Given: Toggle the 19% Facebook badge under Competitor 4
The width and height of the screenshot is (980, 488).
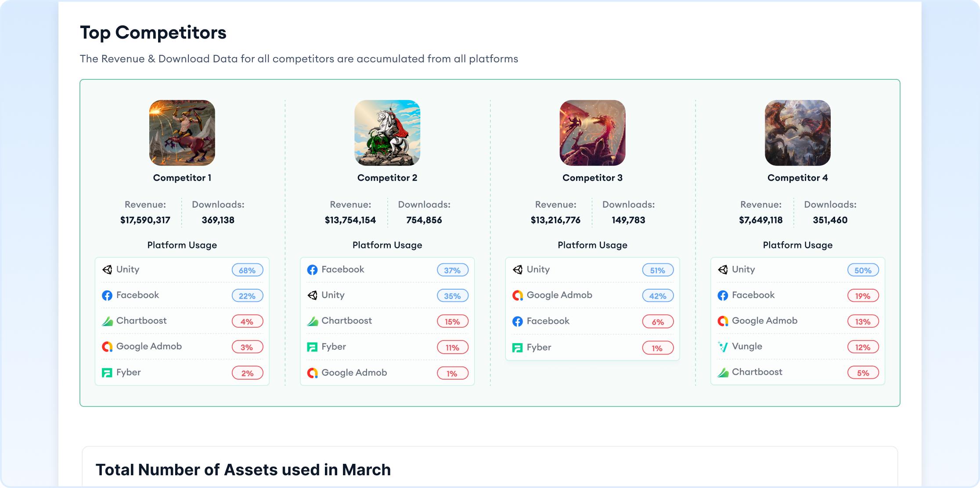Looking at the screenshot, I should point(862,296).
